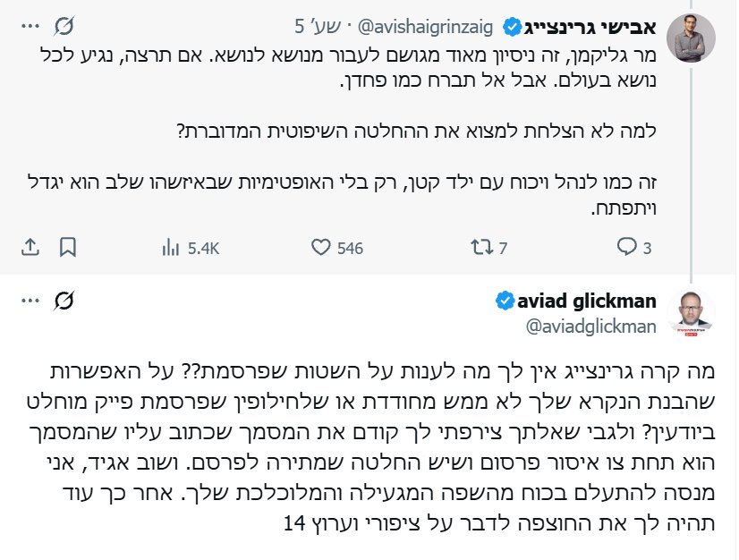Share the tweet by אבישי גרינצייג
The width and height of the screenshot is (739, 560).
(x=30, y=249)
